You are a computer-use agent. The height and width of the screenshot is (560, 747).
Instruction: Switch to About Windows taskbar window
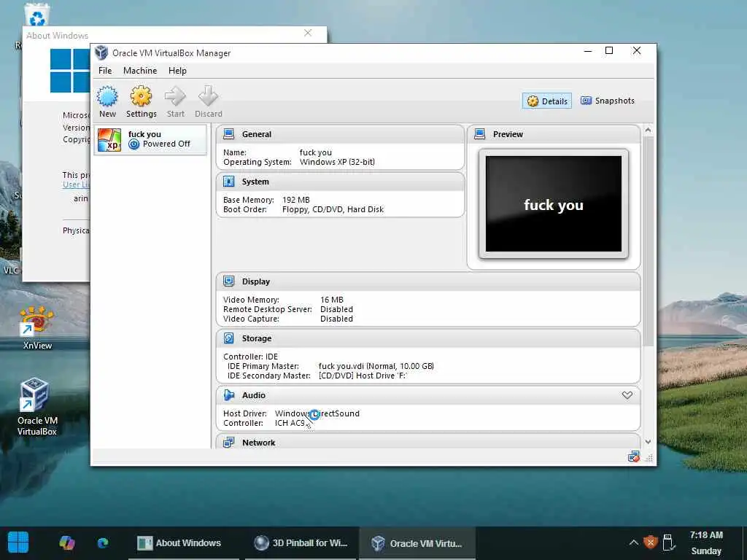[183, 542]
